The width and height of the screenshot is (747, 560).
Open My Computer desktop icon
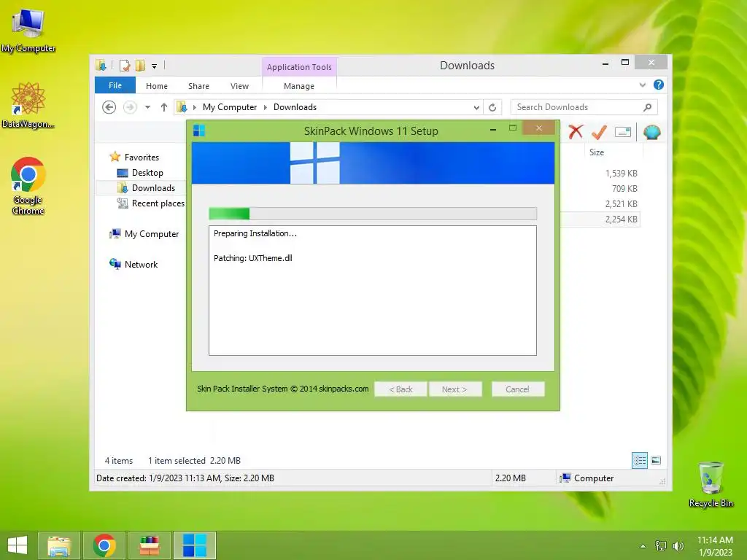tap(28, 29)
